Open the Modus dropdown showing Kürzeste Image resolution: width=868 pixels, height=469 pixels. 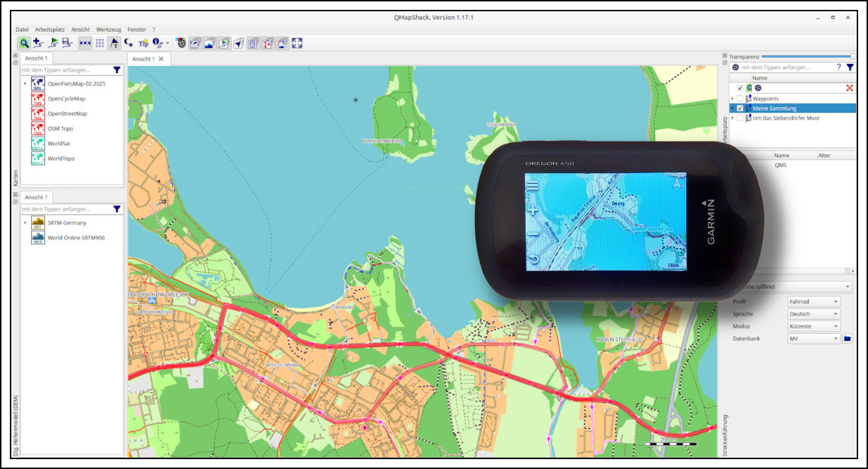coord(814,327)
